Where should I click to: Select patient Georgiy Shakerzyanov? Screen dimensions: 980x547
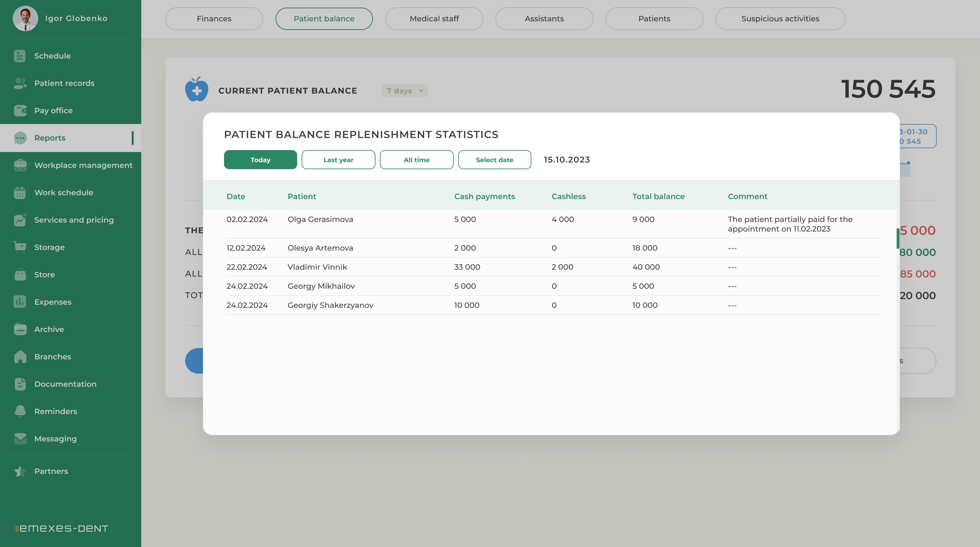(330, 305)
